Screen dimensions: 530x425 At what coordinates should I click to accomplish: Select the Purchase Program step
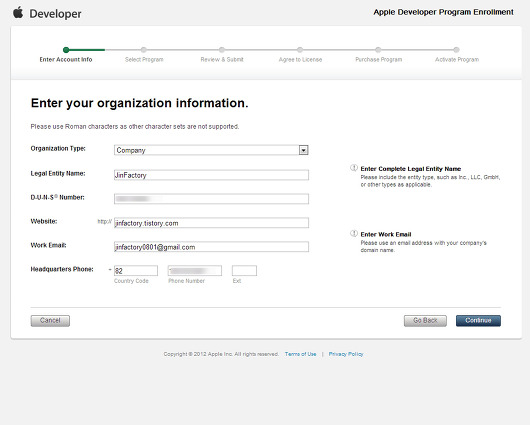click(x=379, y=55)
